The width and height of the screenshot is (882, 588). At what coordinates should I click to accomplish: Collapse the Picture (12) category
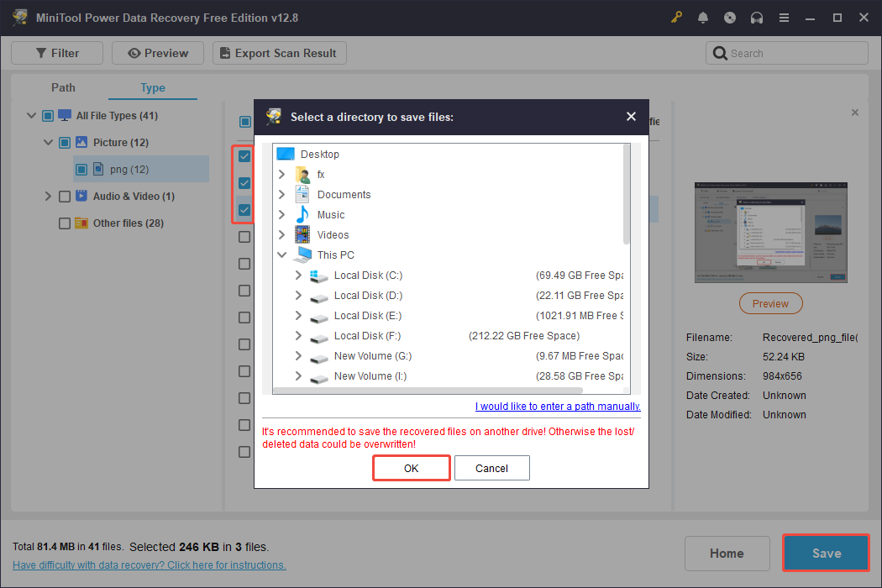click(x=48, y=142)
